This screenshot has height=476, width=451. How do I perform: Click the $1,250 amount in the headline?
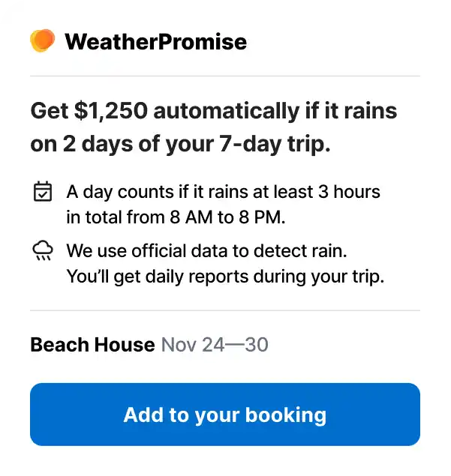point(111,112)
